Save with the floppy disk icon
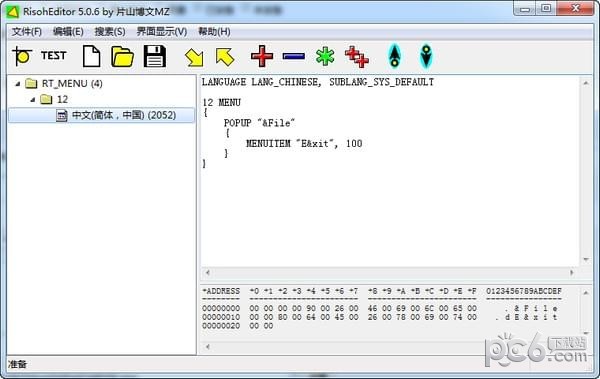Viewport: 600px width, 379px height. pos(155,56)
